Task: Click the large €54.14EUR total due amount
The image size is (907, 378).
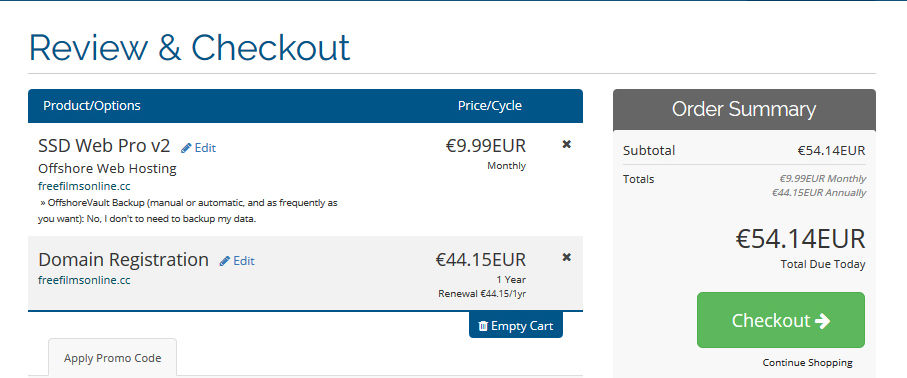Action: (800, 239)
